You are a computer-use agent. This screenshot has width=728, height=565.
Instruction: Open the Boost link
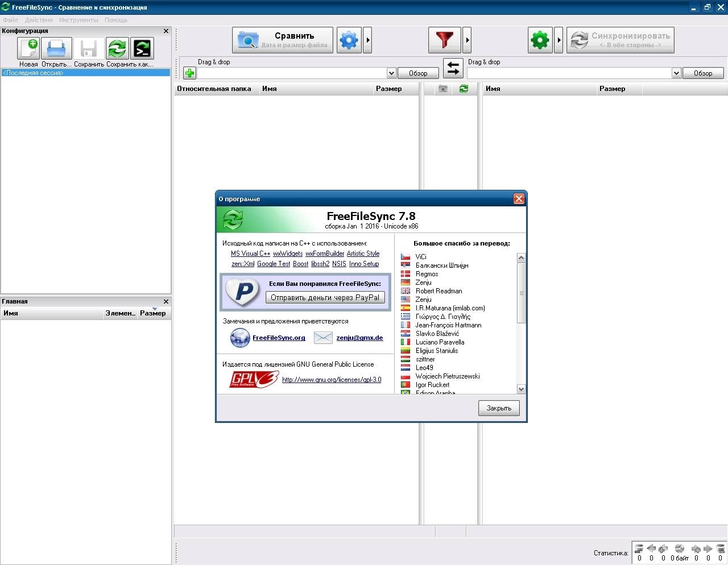(301, 264)
